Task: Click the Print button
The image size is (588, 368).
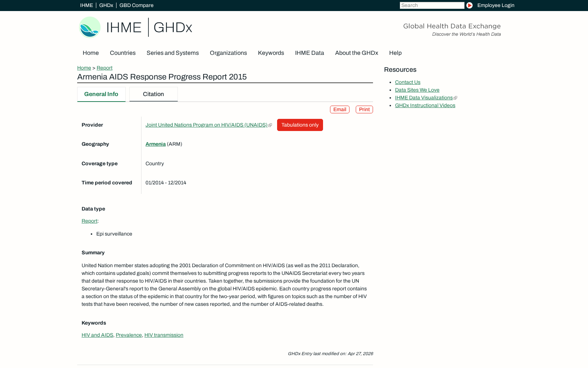Action: 364,109
